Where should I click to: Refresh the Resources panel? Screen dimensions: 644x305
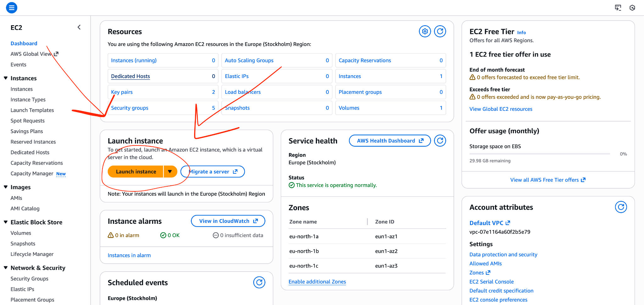pos(440,31)
